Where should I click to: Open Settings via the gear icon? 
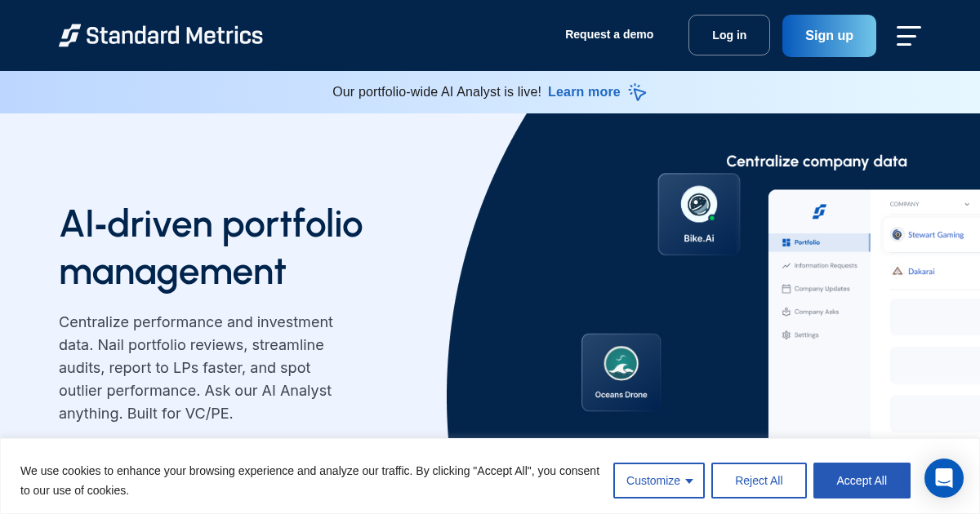(x=786, y=335)
